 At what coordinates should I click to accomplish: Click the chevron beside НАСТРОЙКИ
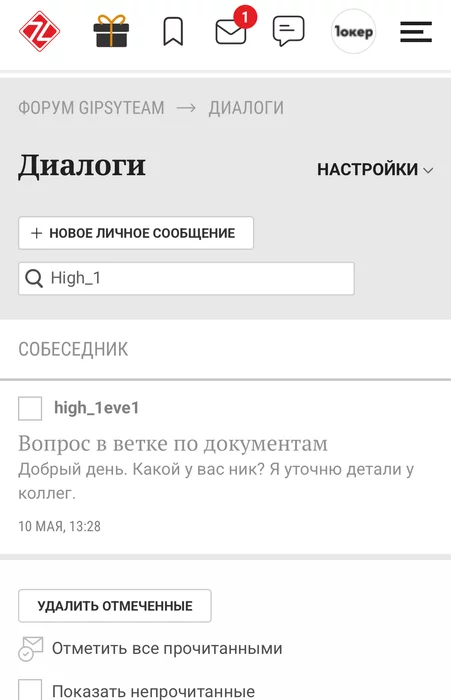click(428, 171)
